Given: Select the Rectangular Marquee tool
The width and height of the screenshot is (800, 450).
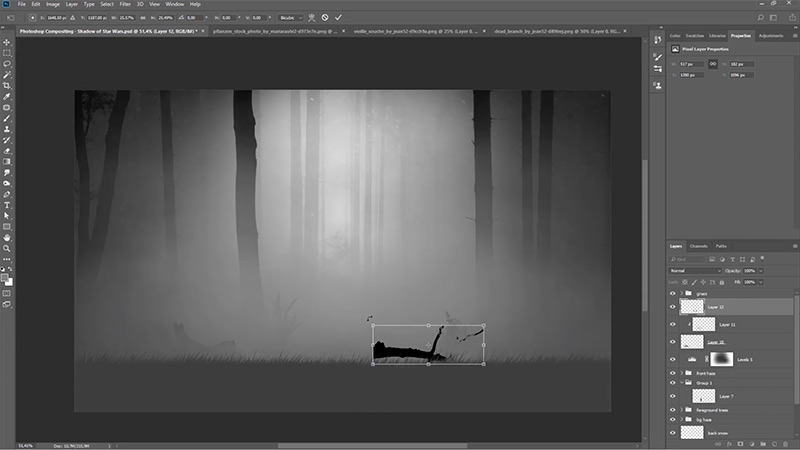Looking at the screenshot, I should tap(7, 53).
